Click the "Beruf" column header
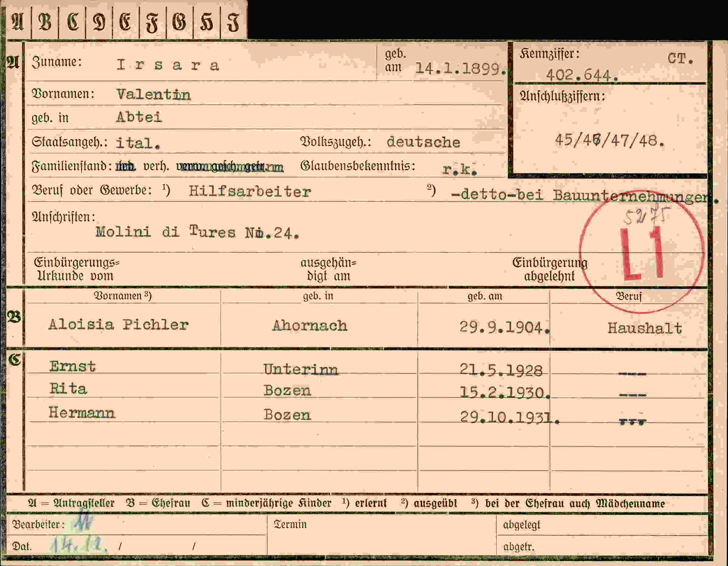The height and width of the screenshot is (566, 728). click(628, 296)
